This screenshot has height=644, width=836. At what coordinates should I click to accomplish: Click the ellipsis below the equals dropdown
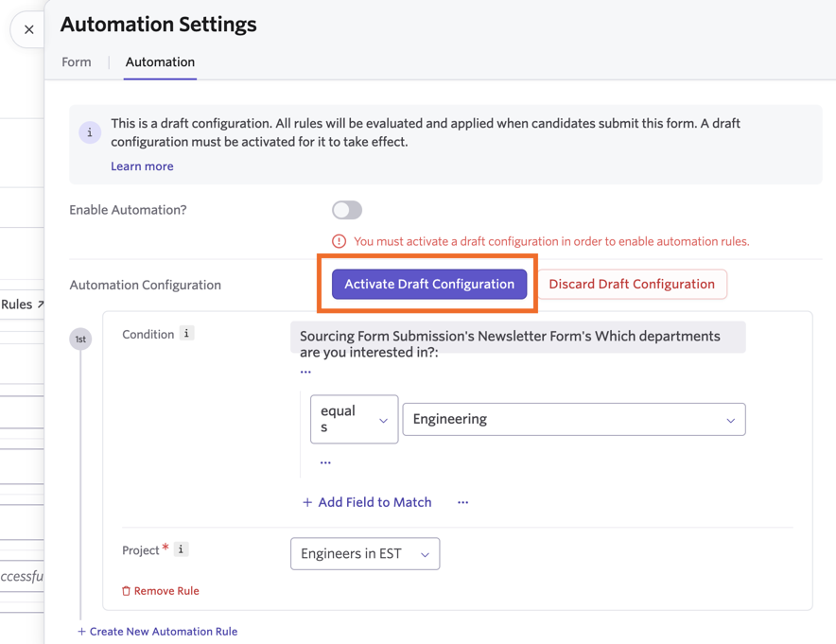click(x=325, y=462)
